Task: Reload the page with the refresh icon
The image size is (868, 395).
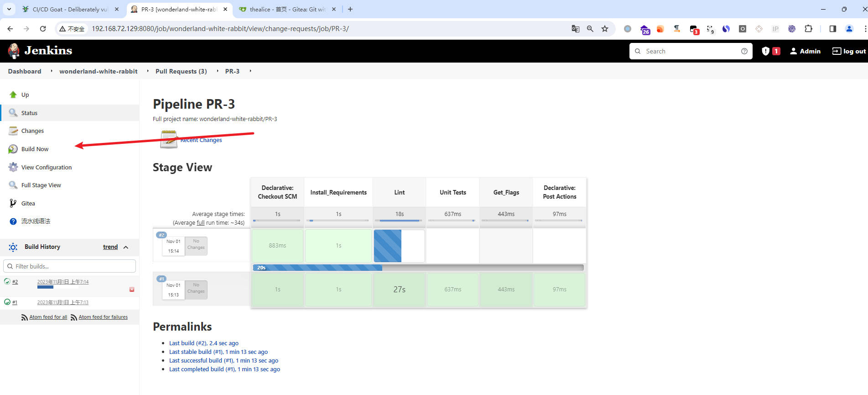Action: pyautogui.click(x=43, y=29)
